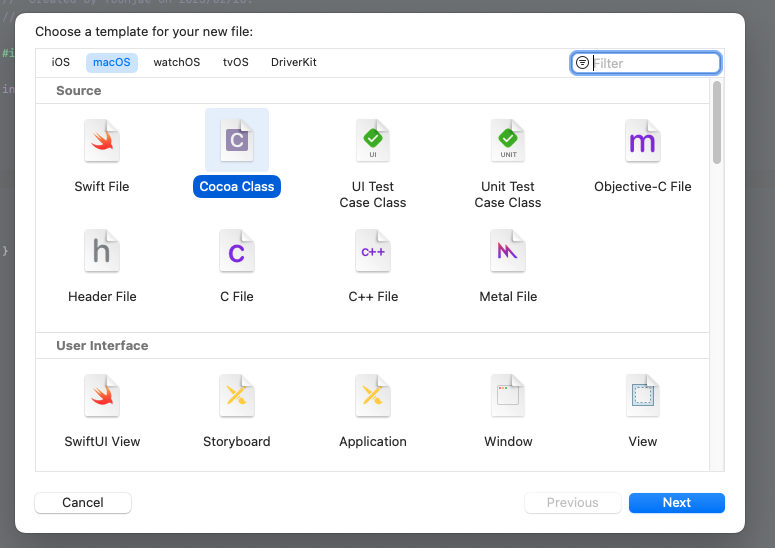Open the filter options icon in search field
The image size is (775, 548).
582,63
